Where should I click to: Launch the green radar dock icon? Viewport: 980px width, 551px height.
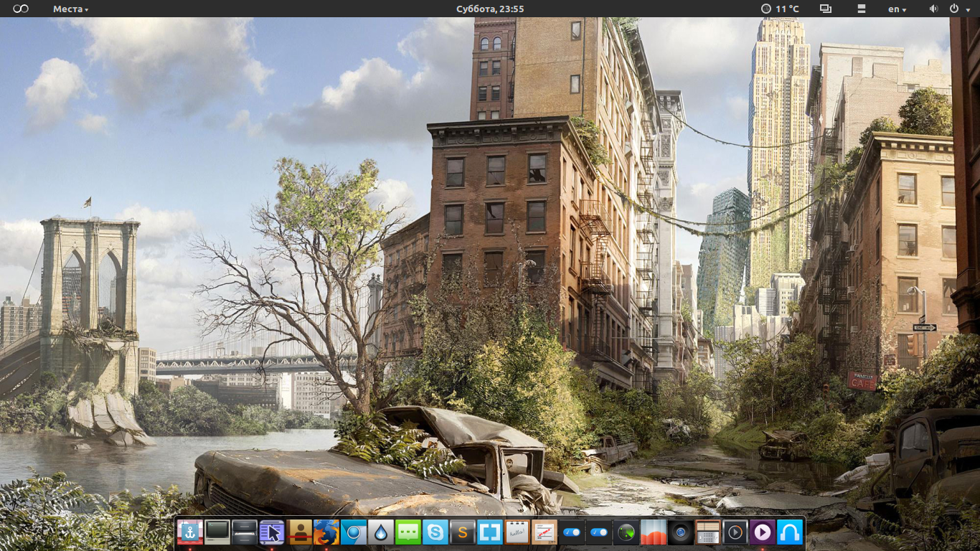click(x=626, y=532)
